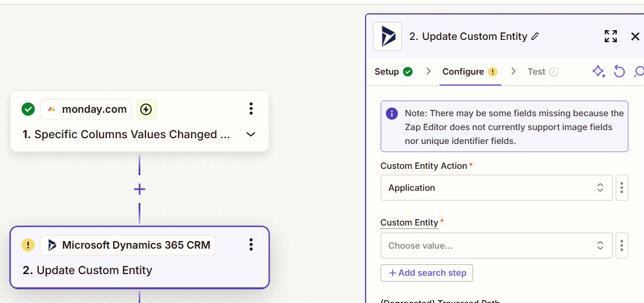Open the Custom Entity Choose value dropdown
Viewport: 644px width, 303px height.
click(x=496, y=246)
